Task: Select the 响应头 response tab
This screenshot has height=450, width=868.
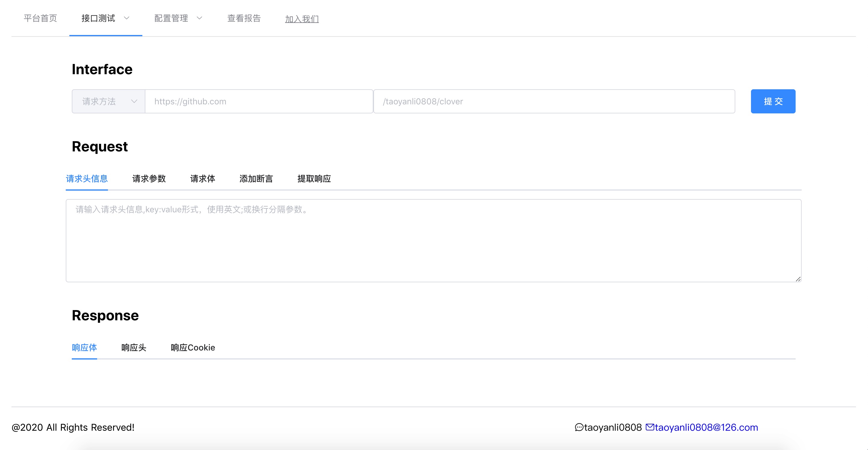Action: pyautogui.click(x=134, y=347)
